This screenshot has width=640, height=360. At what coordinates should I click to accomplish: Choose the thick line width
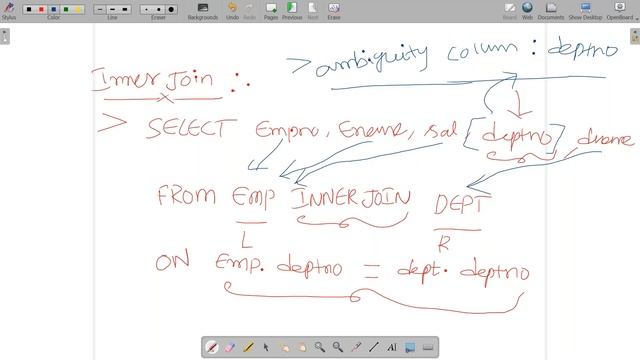124,9
